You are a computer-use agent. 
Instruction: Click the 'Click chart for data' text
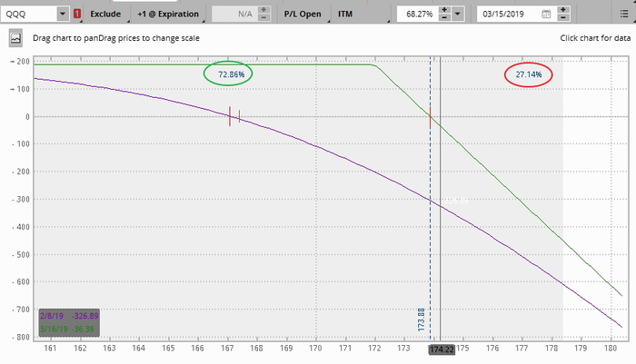click(595, 38)
